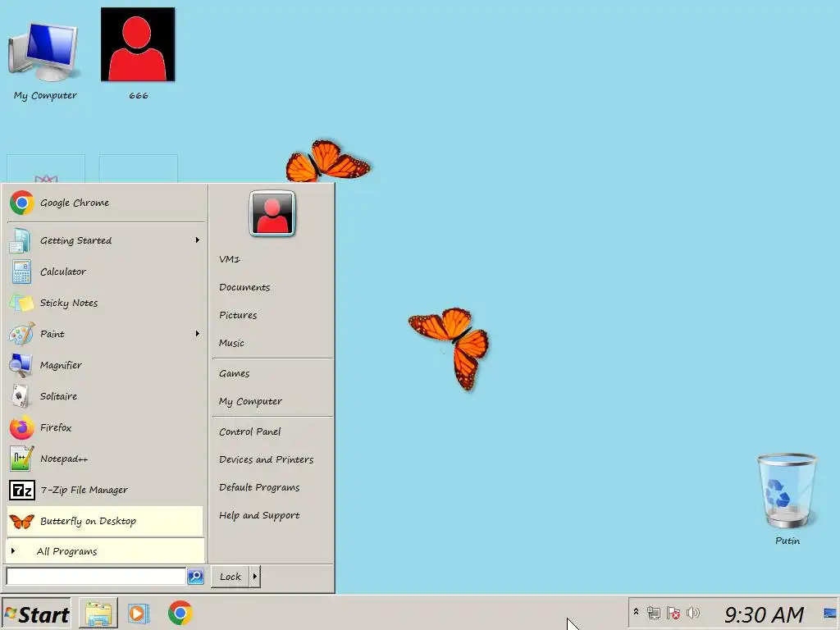The height and width of the screenshot is (630, 840).
Task: Open Windows Explorer from the taskbar
Action: click(98, 614)
